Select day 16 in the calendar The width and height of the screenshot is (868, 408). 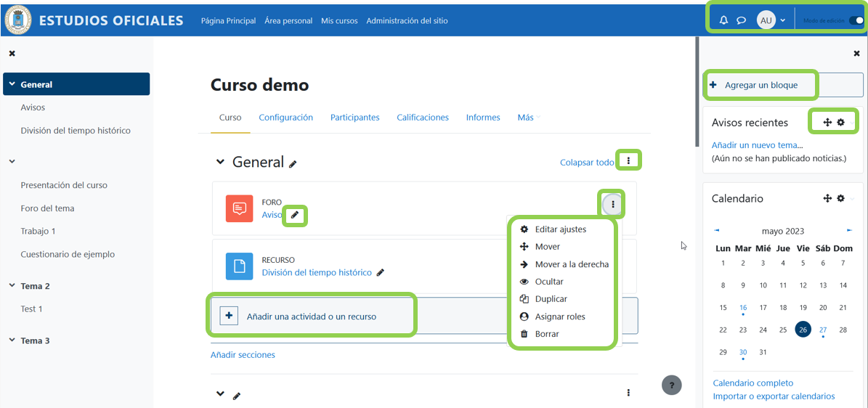(x=743, y=307)
